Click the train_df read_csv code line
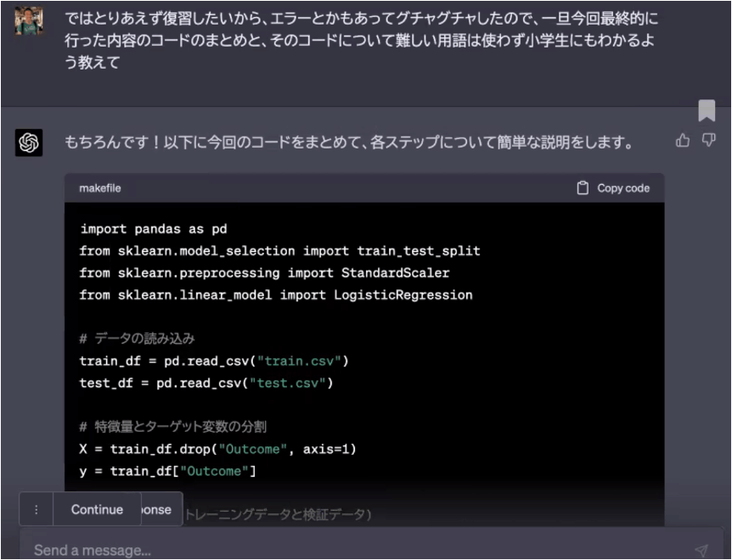This screenshot has height=560, width=732. pos(214,361)
